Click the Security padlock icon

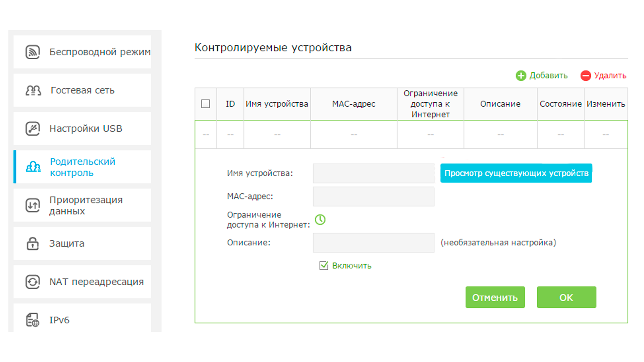coord(33,244)
